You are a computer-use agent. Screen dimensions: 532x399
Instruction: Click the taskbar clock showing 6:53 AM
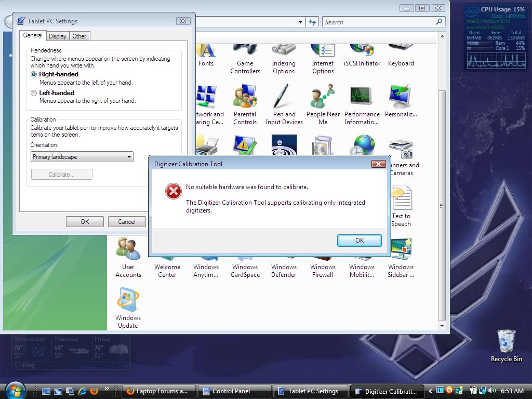click(x=512, y=391)
